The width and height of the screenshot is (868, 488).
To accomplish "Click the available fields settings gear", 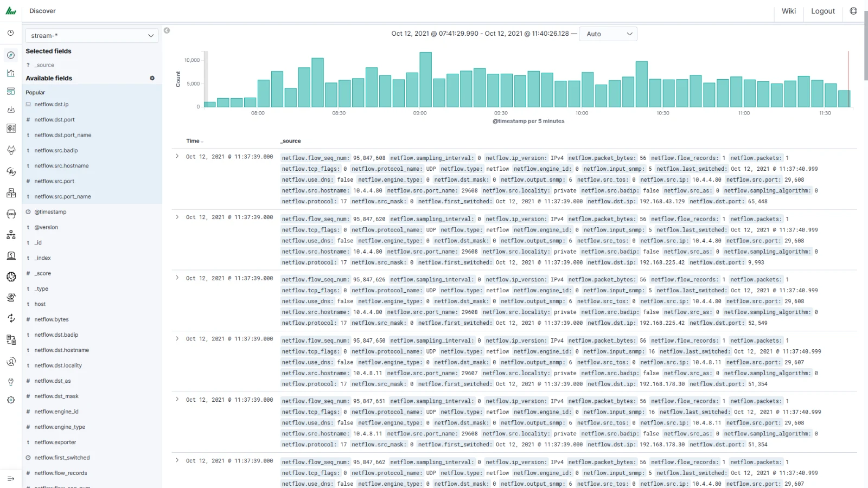I will point(152,78).
